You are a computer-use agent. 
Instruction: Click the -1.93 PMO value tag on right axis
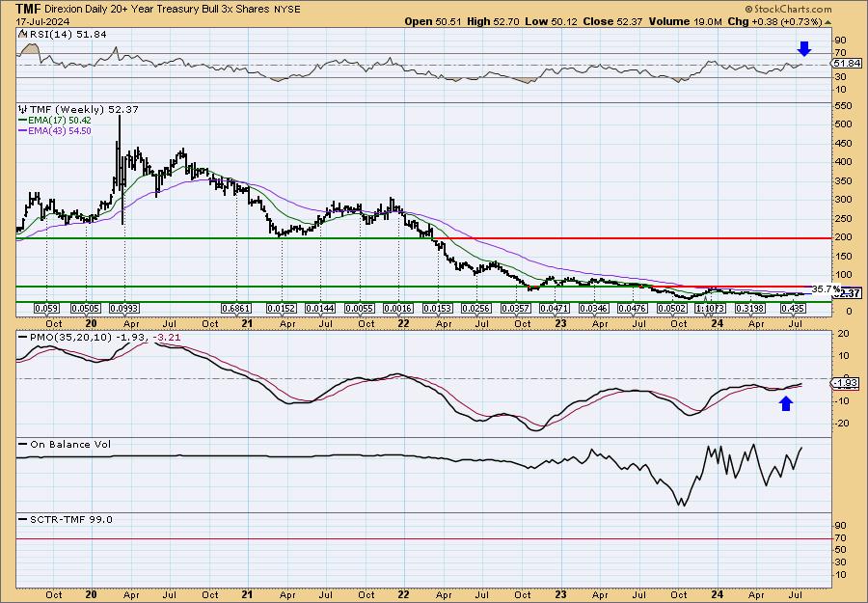click(x=847, y=383)
